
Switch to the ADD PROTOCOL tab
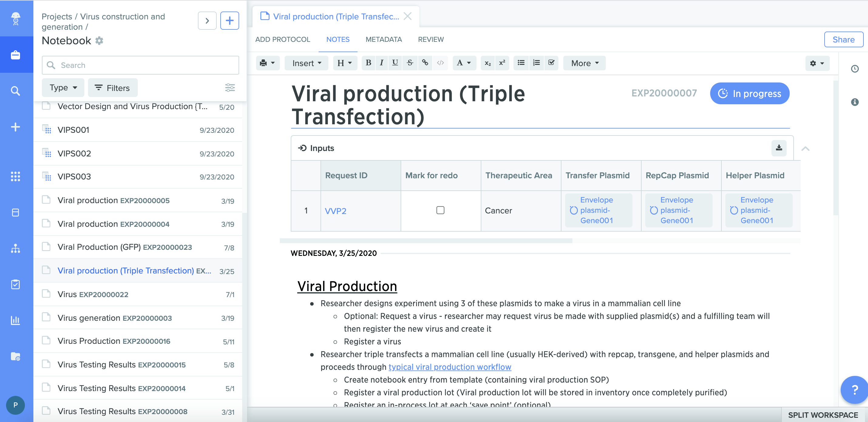(x=282, y=39)
